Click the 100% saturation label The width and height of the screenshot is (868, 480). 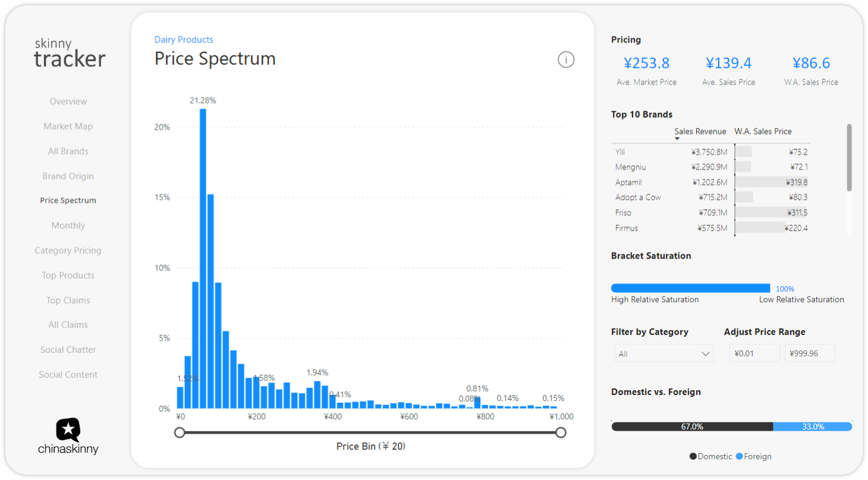pyautogui.click(x=785, y=289)
